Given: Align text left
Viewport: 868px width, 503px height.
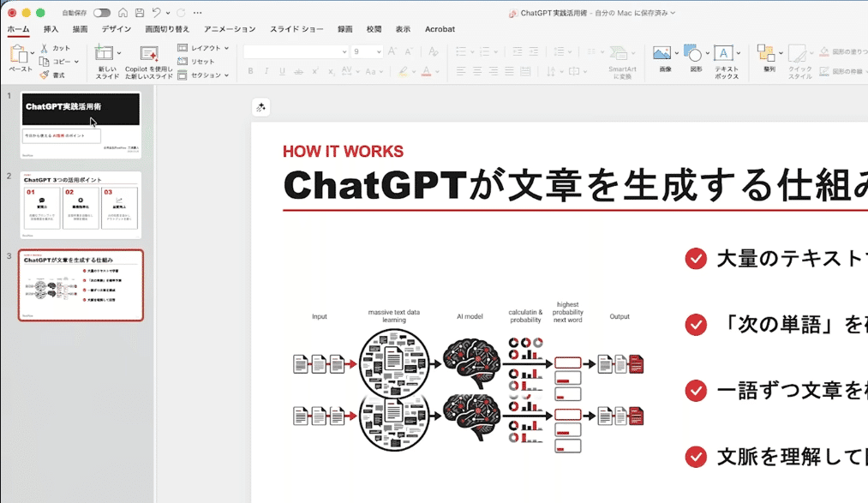Looking at the screenshot, I should point(461,71).
